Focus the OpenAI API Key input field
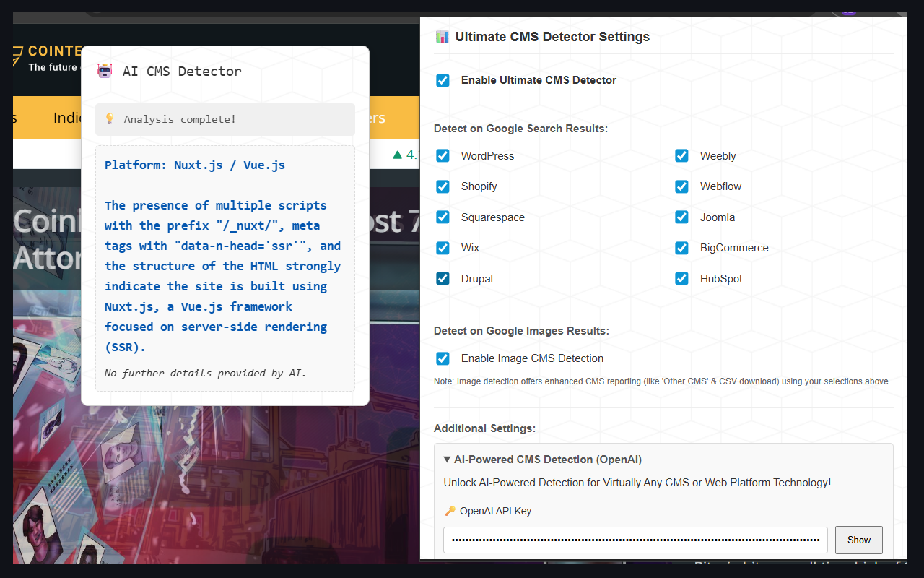924x578 pixels. [635, 540]
